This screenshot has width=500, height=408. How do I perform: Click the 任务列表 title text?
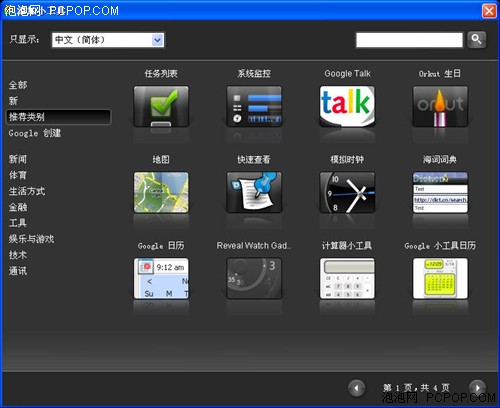point(161,73)
